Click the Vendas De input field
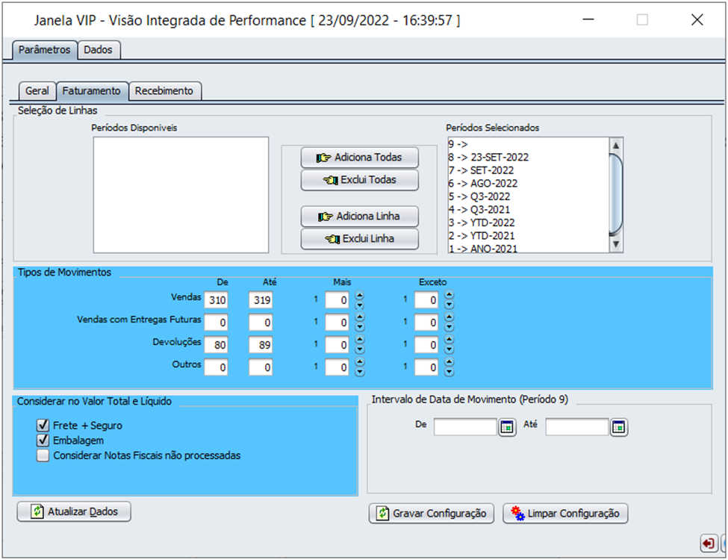This screenshot has height=560, width=728. (x=217, y=300)
